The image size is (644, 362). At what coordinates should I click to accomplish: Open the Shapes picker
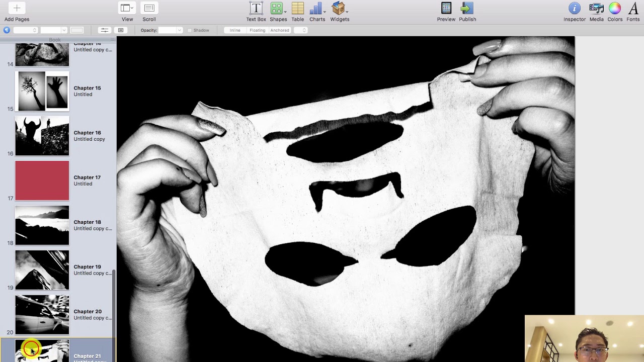[x=277, y=8]
